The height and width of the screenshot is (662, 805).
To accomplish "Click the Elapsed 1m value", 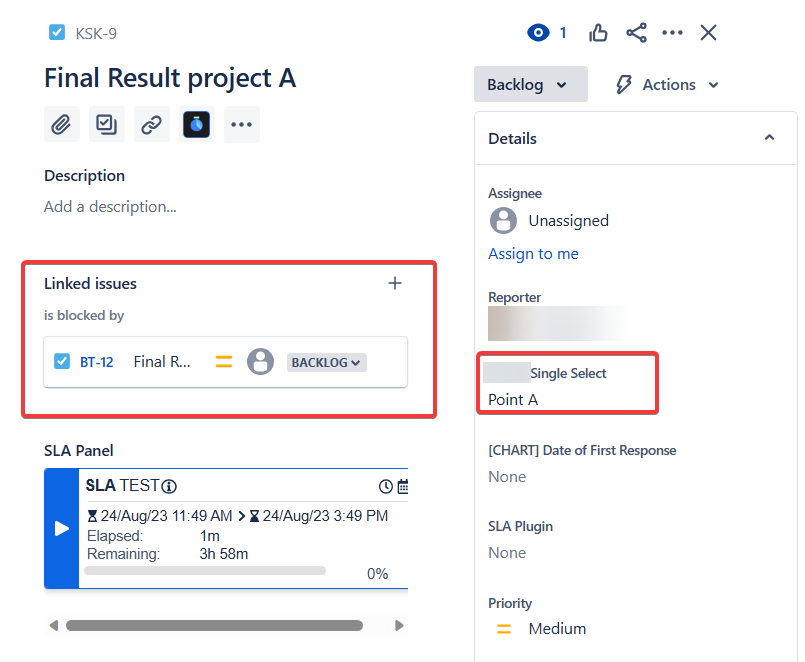I will click(209, 536).
